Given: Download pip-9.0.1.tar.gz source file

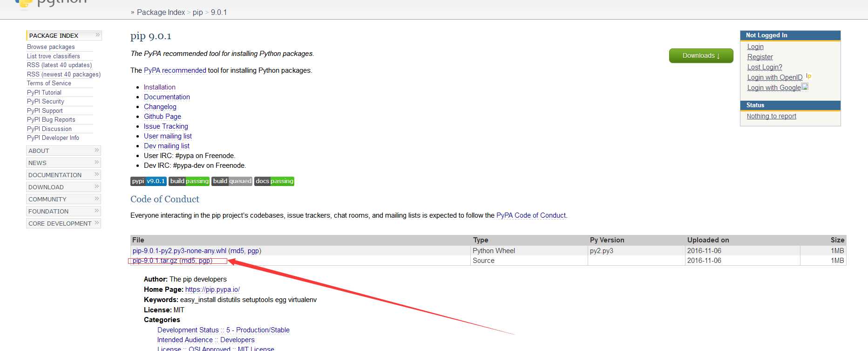Looking at the screenshot, I should (x=155, y=261).
